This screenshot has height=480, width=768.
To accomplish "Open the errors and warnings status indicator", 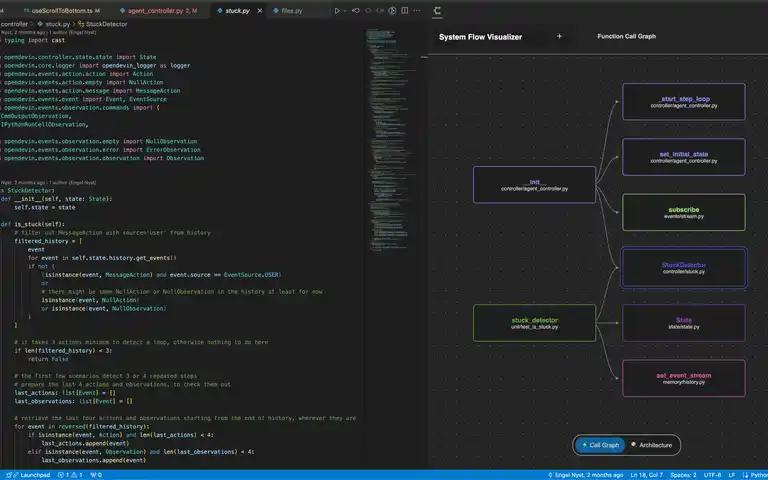I will [x=70, y=475].
